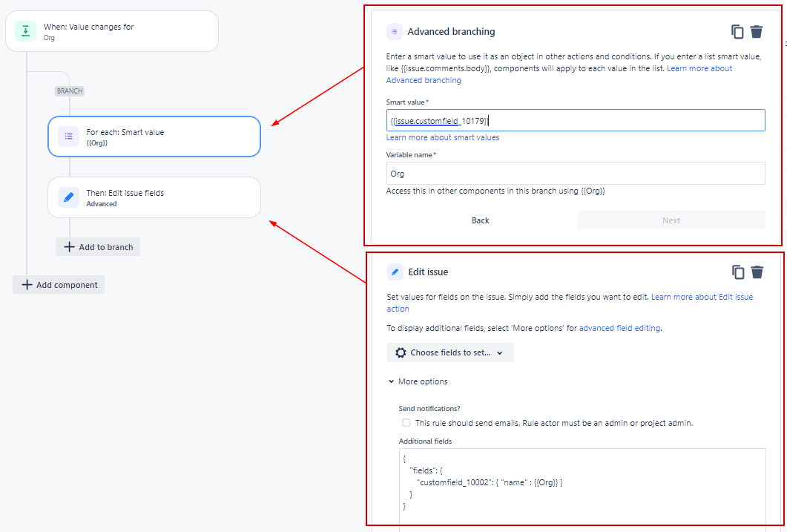Click the Add component button

59,285
